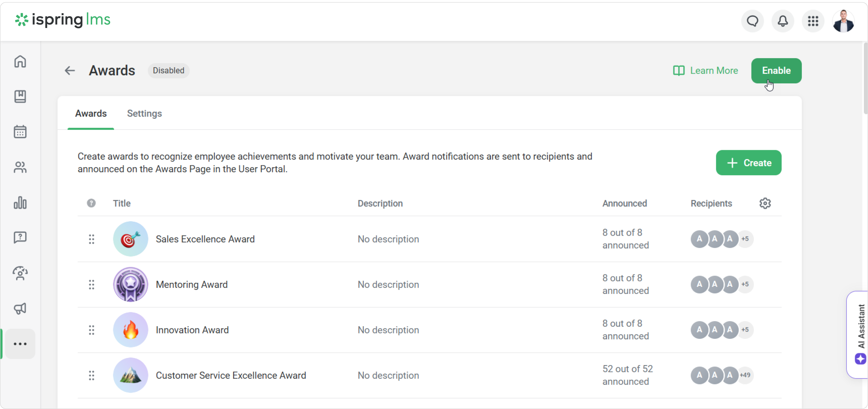Open the table column settings gear
868x409 pixels.
(765, 203)
